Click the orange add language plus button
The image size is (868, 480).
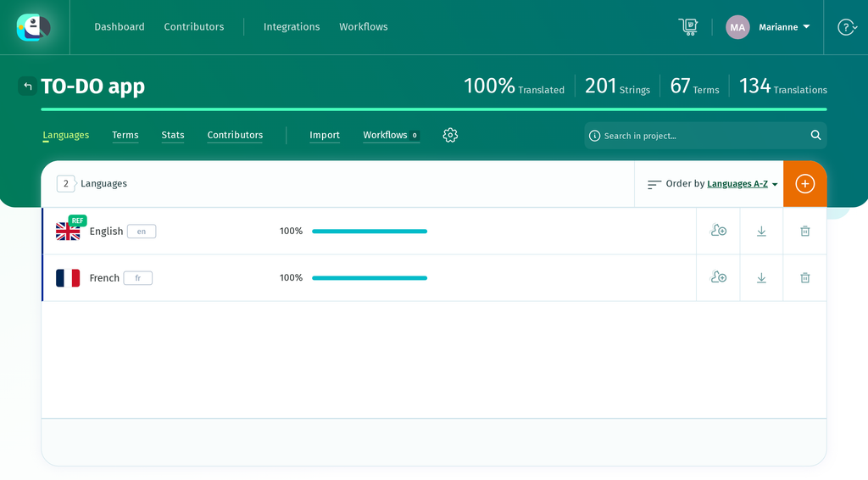pos(805,184)
